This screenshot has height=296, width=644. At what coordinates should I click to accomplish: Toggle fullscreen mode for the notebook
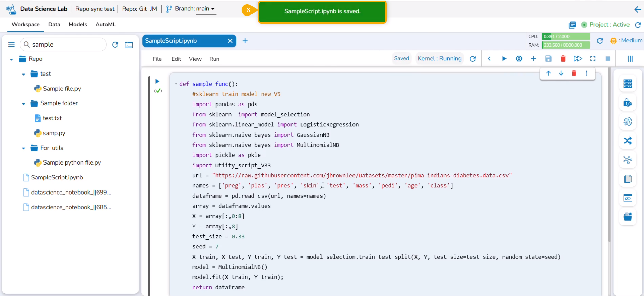[593, 59]
